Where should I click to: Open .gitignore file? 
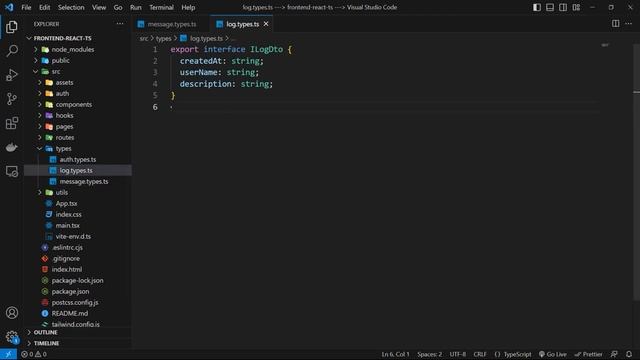65,258
